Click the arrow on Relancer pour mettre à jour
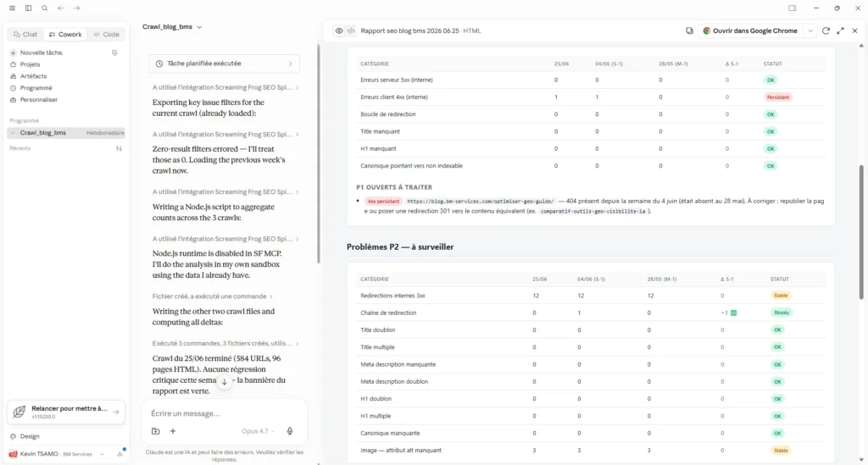Screen dimensions: 868x465 pyautogui.click(x=115, y=412)
